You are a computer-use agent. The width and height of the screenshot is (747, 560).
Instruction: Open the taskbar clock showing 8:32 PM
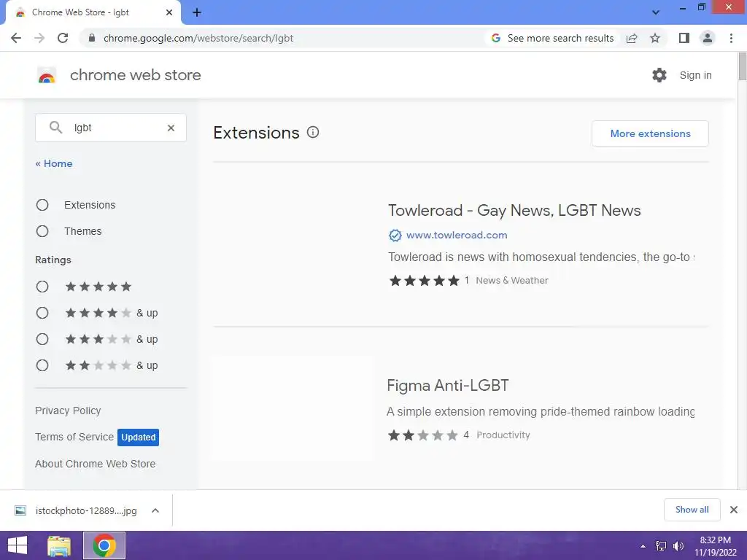(x=715, y=546)
